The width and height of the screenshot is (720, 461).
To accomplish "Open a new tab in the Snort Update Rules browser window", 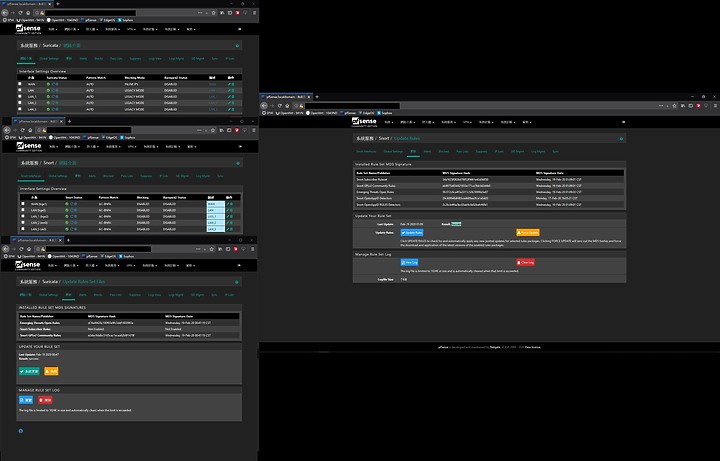I will pos(317,97).
